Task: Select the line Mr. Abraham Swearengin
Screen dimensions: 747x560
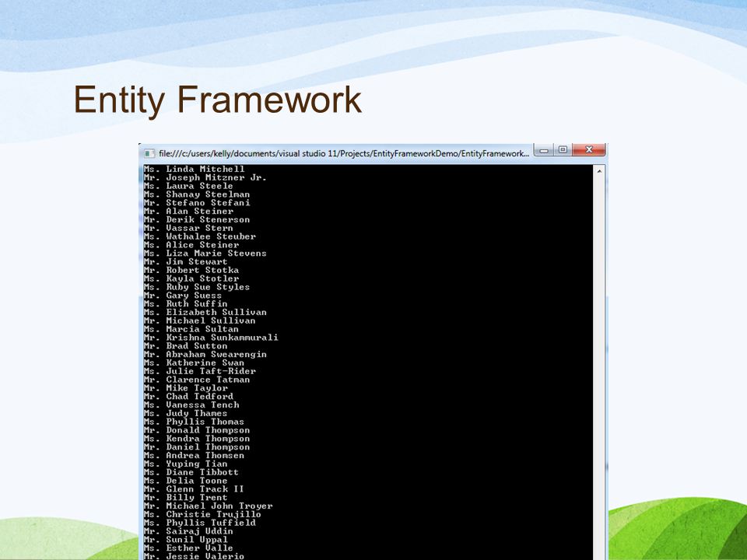Action: tap(205, 355)
